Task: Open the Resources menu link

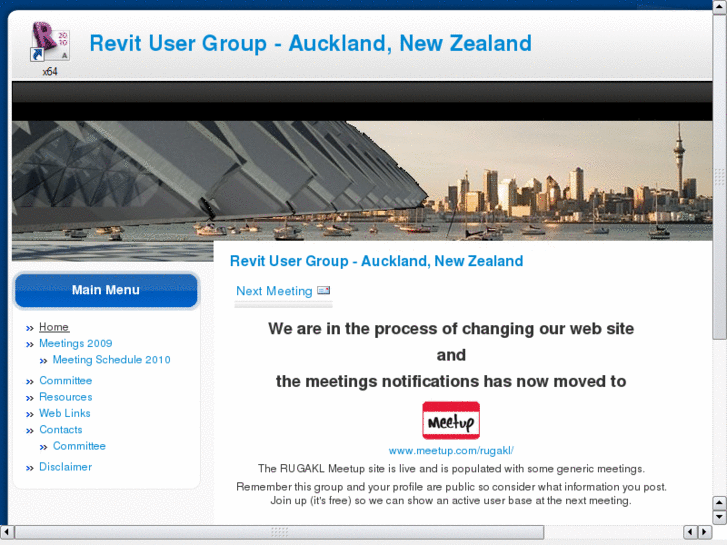Action: pyautogui.click(x=65, y=397)
